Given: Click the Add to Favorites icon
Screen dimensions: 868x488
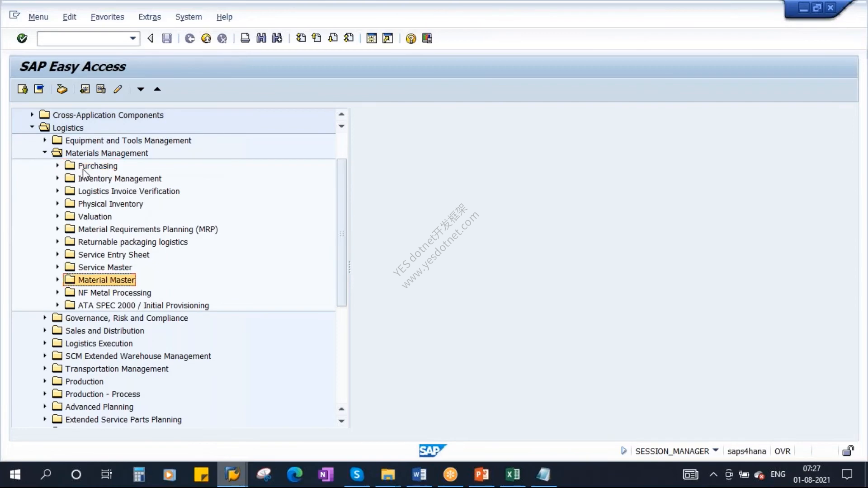Looking at the screenshot, I should coord(85,89).
